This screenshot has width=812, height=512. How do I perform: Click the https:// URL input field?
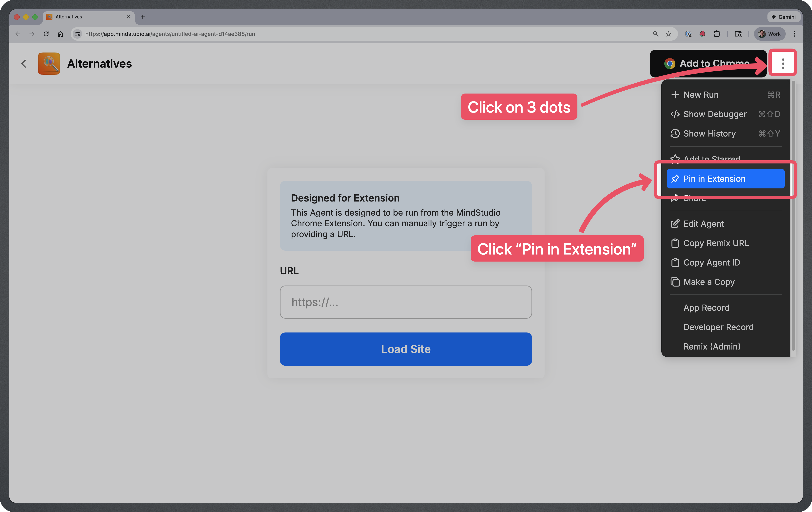(406, 302)
